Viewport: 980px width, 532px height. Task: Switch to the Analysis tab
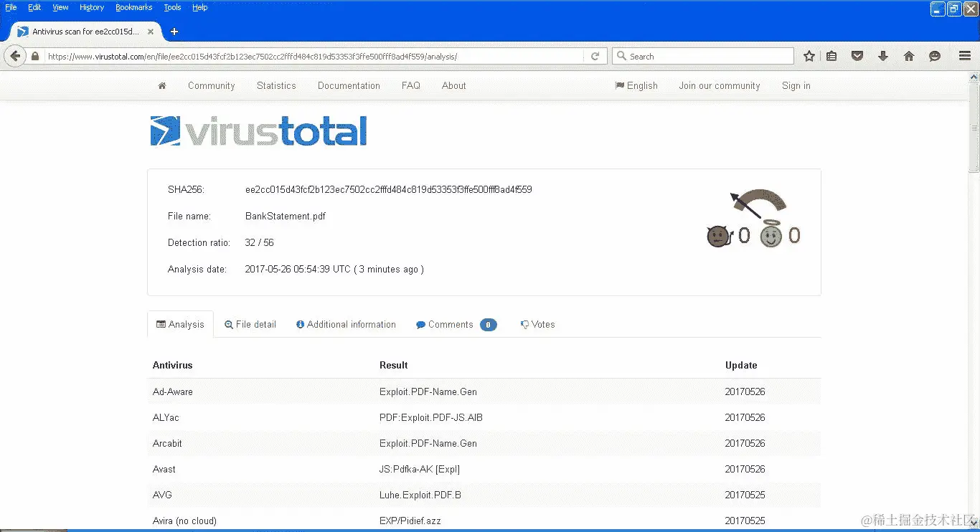(x=180, y=324)
